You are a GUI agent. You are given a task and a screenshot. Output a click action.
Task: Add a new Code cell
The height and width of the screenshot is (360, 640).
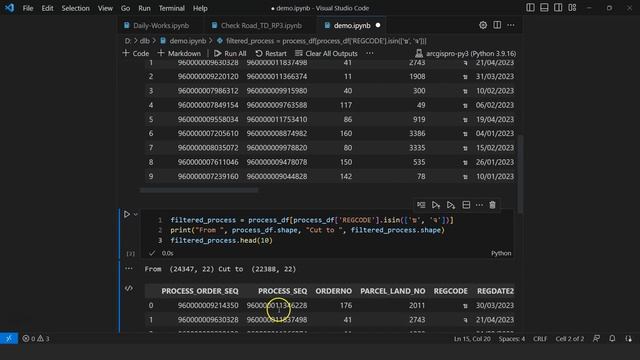136,53
